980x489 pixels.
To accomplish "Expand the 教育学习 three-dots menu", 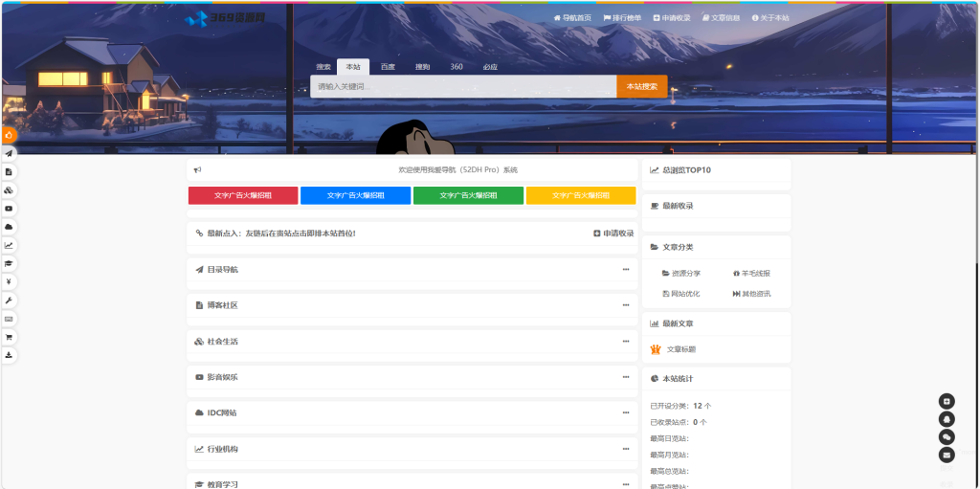I will point(626,484).
